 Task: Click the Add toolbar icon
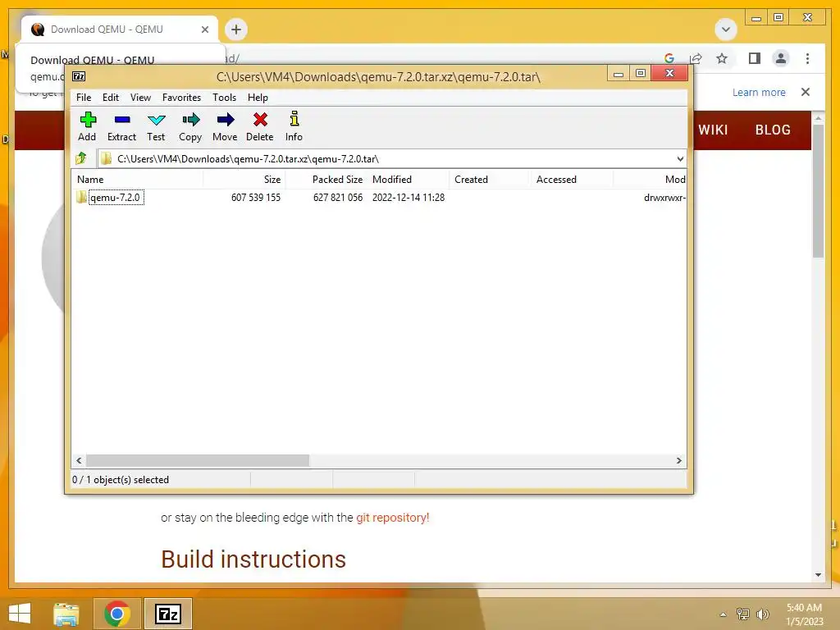tap(87, 120)
